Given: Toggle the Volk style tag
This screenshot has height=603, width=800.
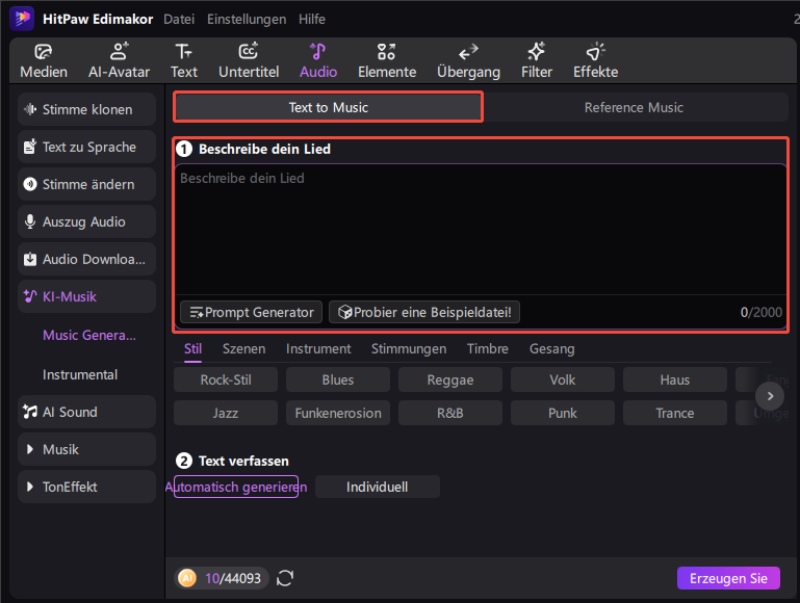Looking at the screenshot, I should click(562, 380).
